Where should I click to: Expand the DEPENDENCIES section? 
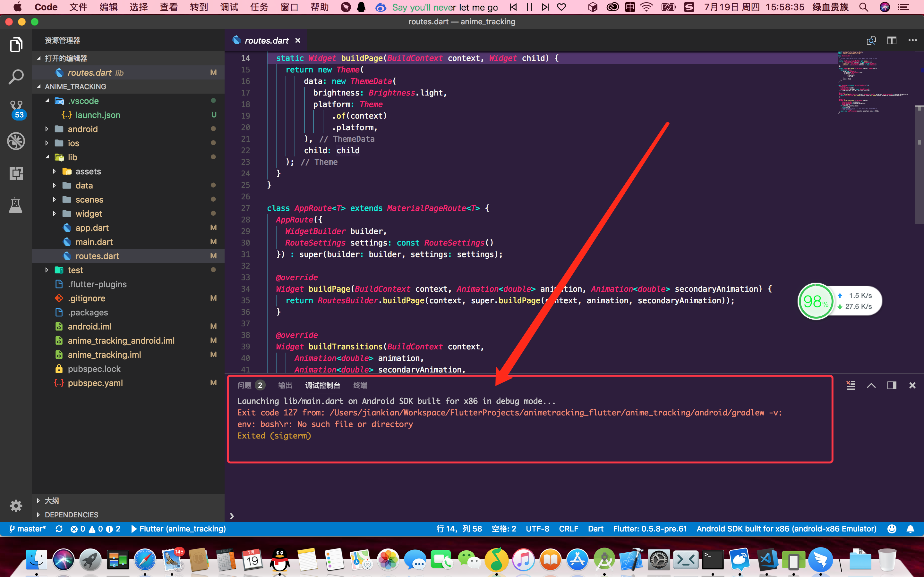(x=72, y=515)
